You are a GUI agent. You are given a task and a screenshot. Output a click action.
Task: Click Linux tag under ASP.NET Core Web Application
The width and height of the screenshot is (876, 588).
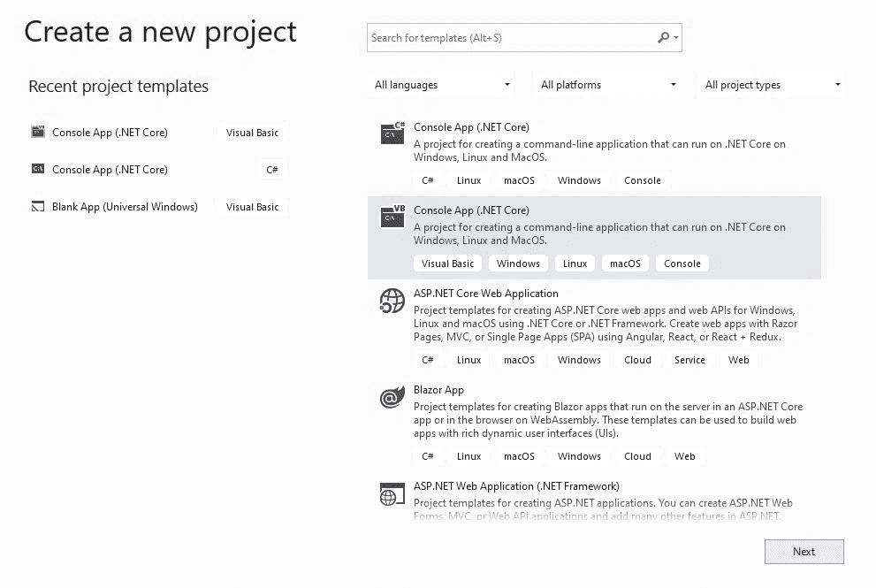468,360
